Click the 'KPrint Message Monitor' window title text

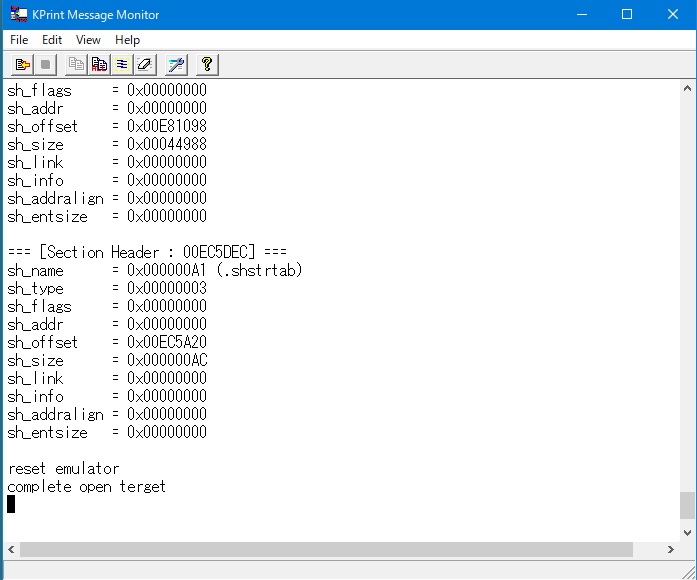point(96,15)
